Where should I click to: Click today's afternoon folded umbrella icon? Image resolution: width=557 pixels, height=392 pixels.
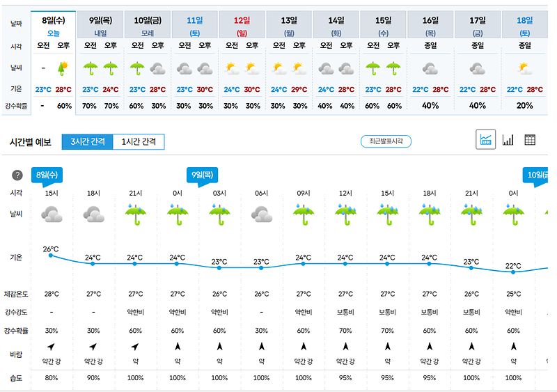pyautogui.click(x=63, y=69)
